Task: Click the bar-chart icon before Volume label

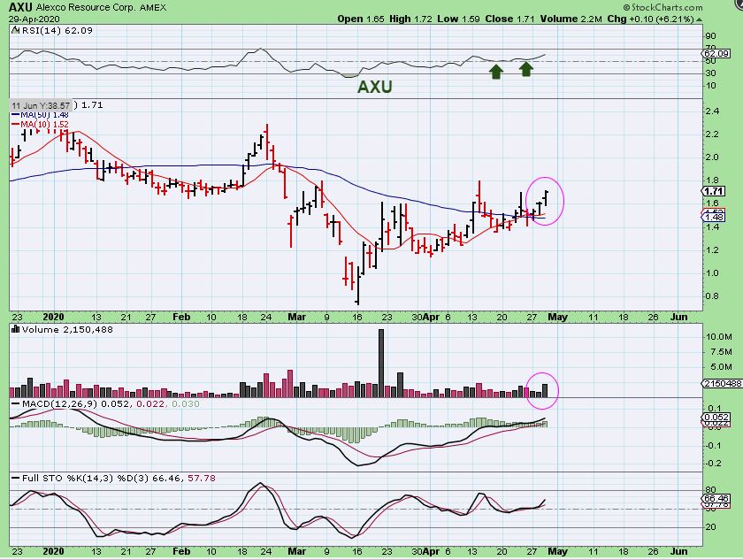Action: tap(15, 329)
